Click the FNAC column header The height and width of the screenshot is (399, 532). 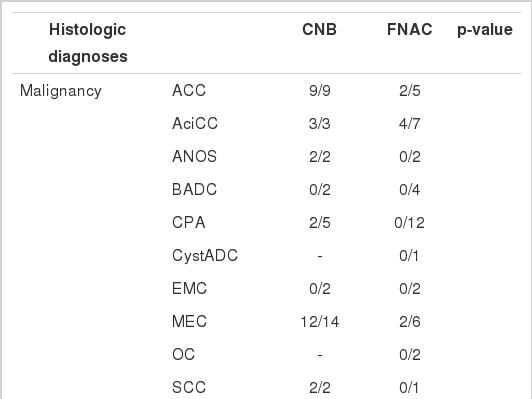click(410, 30)
